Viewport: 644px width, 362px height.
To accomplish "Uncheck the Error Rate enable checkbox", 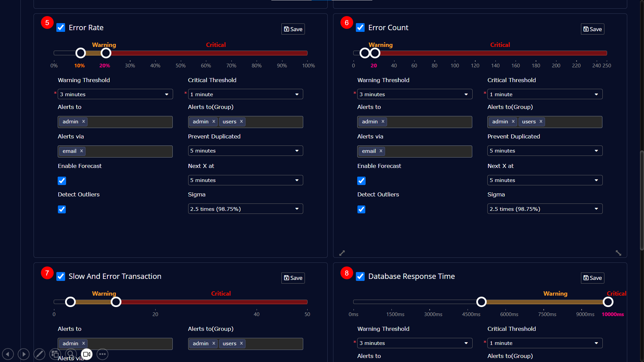I will [61, 27].
